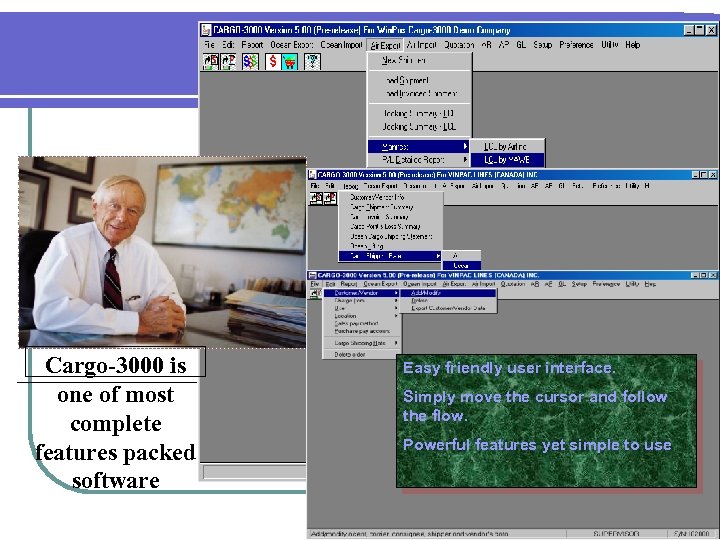Choose Cargo Shipment Summary in Report menu
The image size is (720, 540).
[x=391, y=207]
